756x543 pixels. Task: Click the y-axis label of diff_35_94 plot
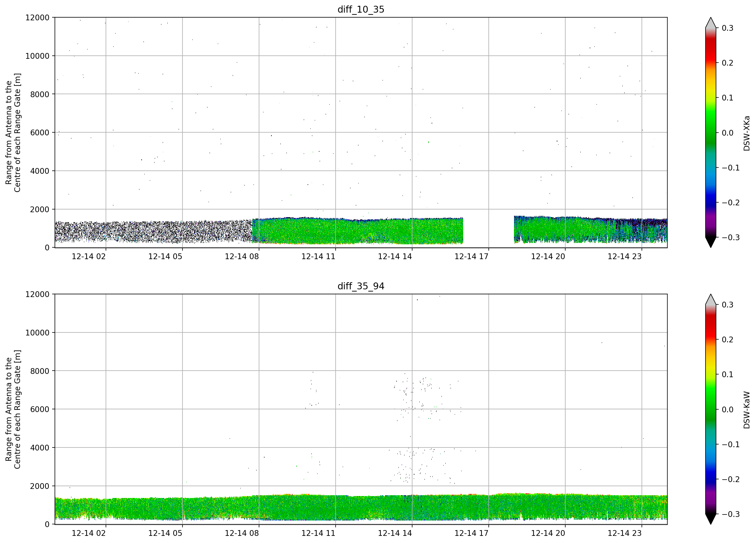tap(13, 409)
